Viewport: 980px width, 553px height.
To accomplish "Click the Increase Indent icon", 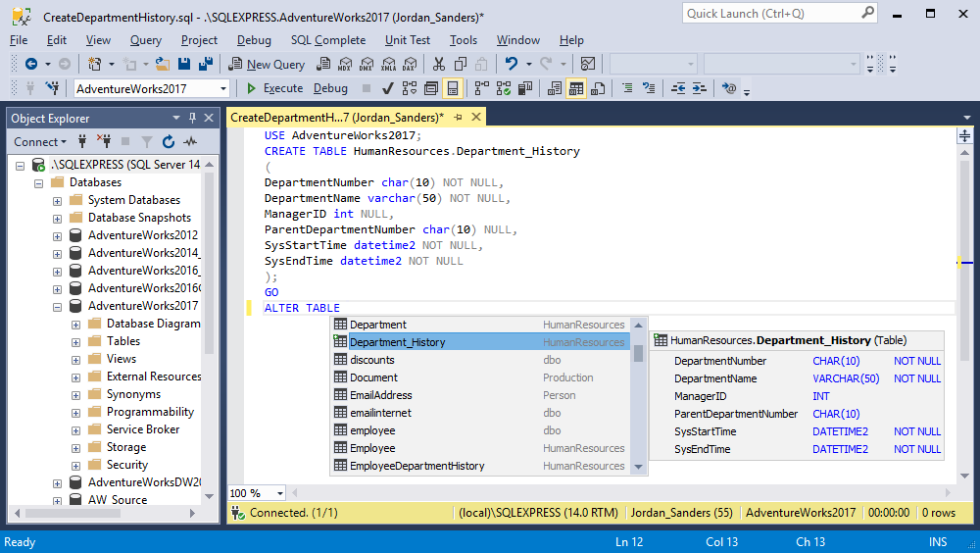I will click(700, 88).
